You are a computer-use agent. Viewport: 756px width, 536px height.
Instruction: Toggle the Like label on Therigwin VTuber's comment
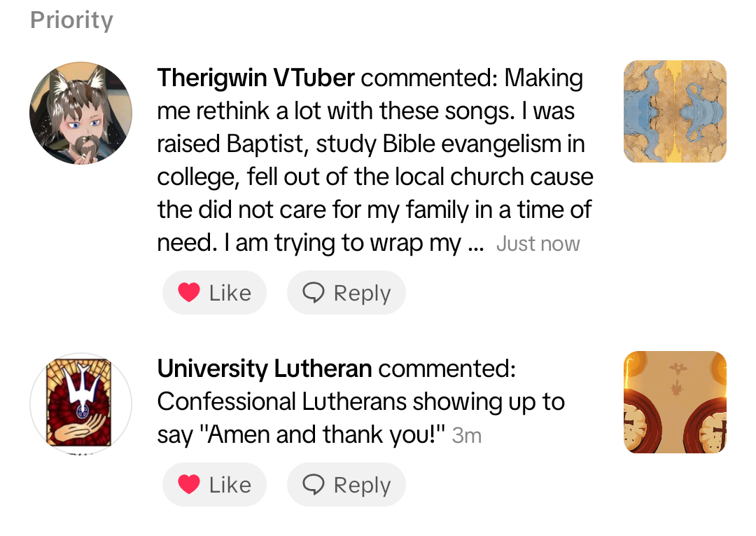tap(230, 293)
